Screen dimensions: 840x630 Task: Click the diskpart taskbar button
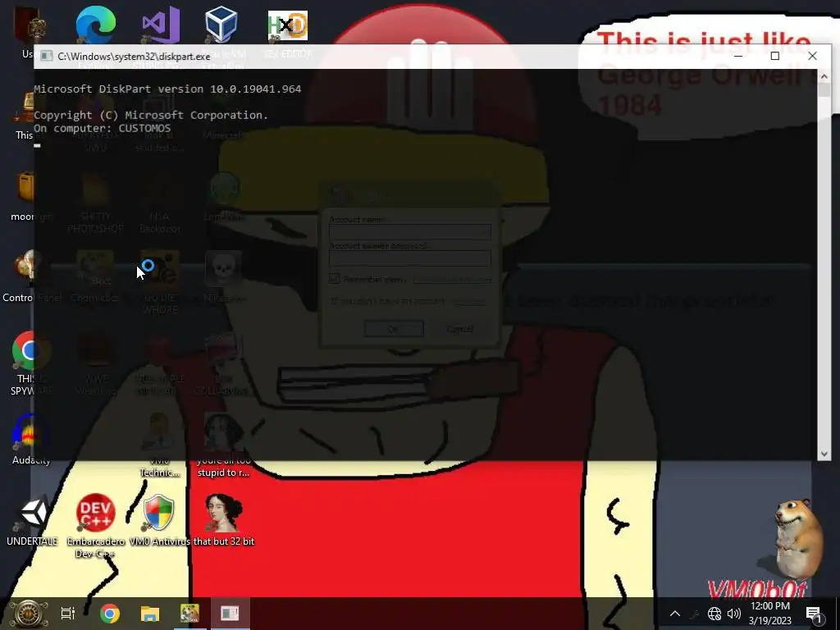[230, 614]
